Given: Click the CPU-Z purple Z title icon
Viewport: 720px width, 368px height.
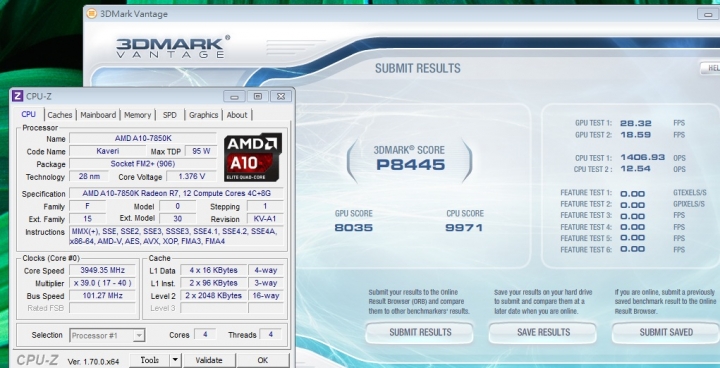Looking at the screenshot, I should click(17, 96).
